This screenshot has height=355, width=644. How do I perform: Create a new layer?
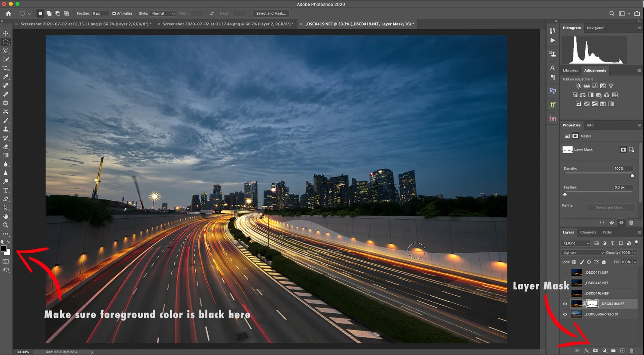tap(622, 351)
